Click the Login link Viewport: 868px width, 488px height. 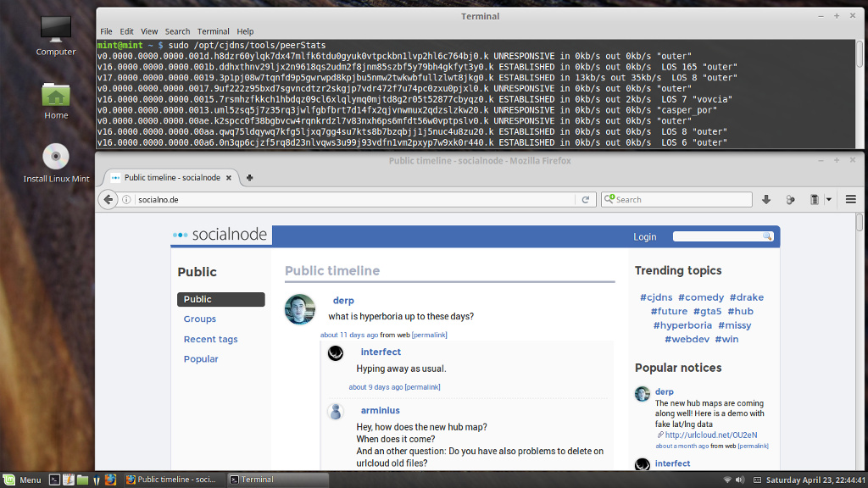(x=645, y=237)
